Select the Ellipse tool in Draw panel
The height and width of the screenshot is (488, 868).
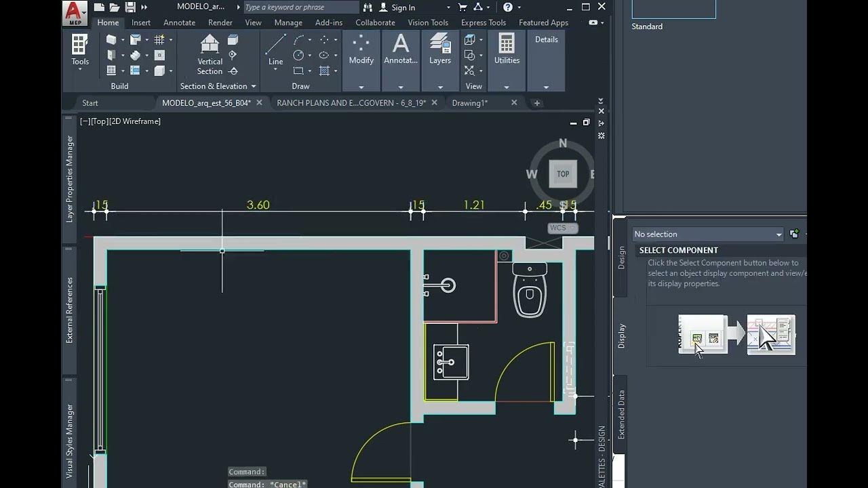324,56
